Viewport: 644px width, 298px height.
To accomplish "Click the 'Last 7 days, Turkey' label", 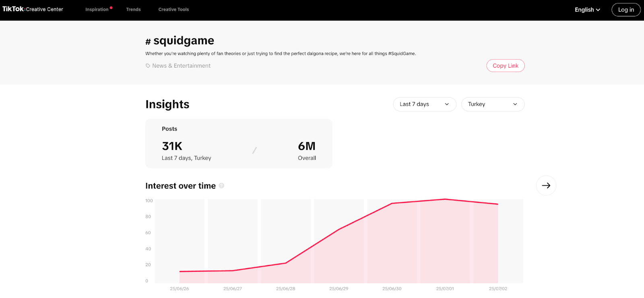I will [186, 158].
